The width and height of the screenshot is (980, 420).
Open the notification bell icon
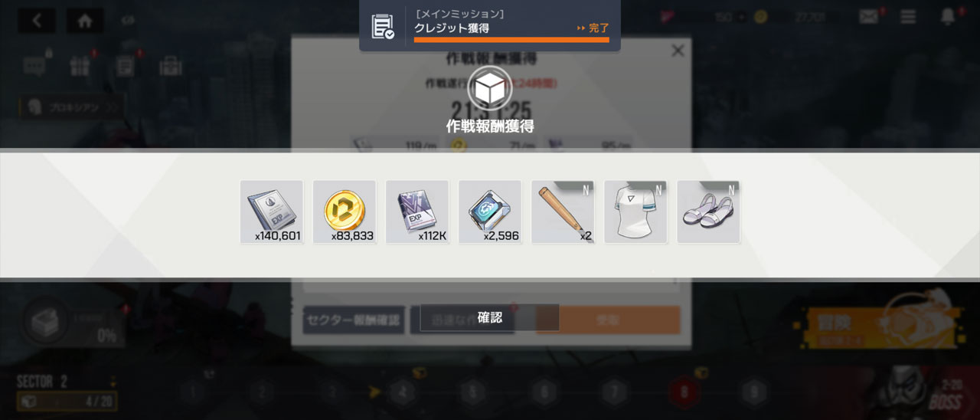tap(948, 17)
